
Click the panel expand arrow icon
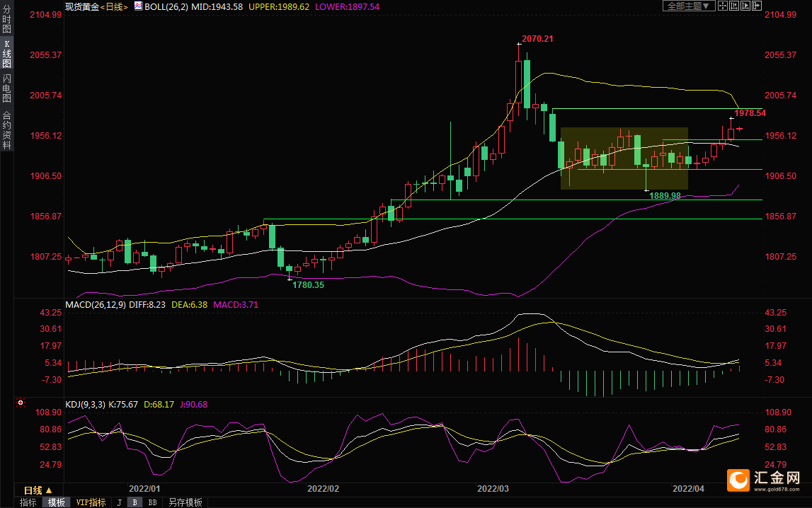757,6
